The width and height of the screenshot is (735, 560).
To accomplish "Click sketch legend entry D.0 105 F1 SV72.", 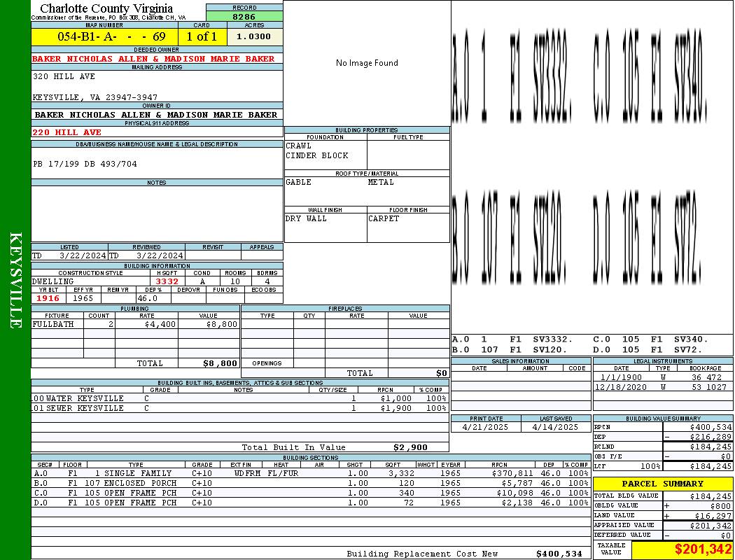I will [647, 349].
